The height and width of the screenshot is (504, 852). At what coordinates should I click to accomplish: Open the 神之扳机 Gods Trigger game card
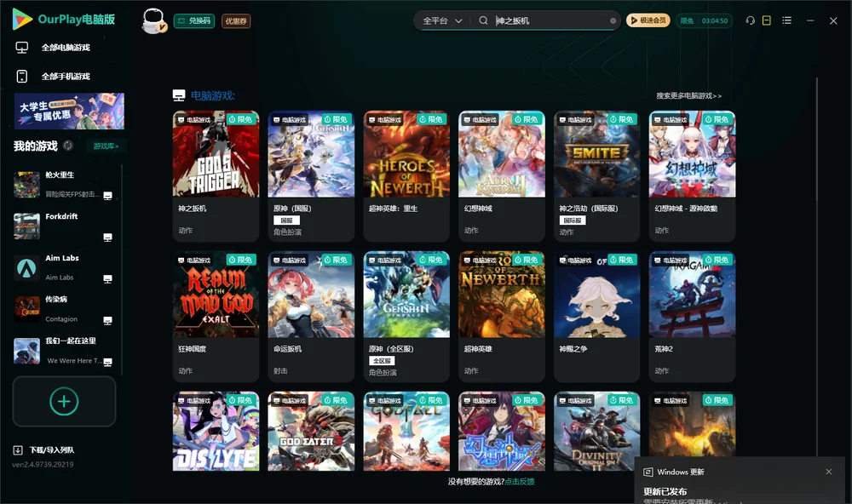coord(216,176)
